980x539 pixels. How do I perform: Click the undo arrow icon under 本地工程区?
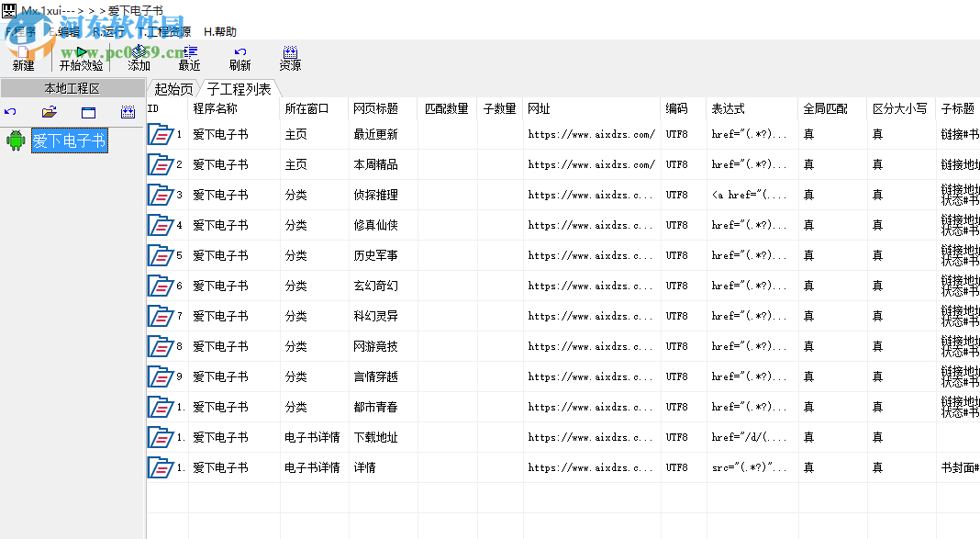tap(10, 111)
